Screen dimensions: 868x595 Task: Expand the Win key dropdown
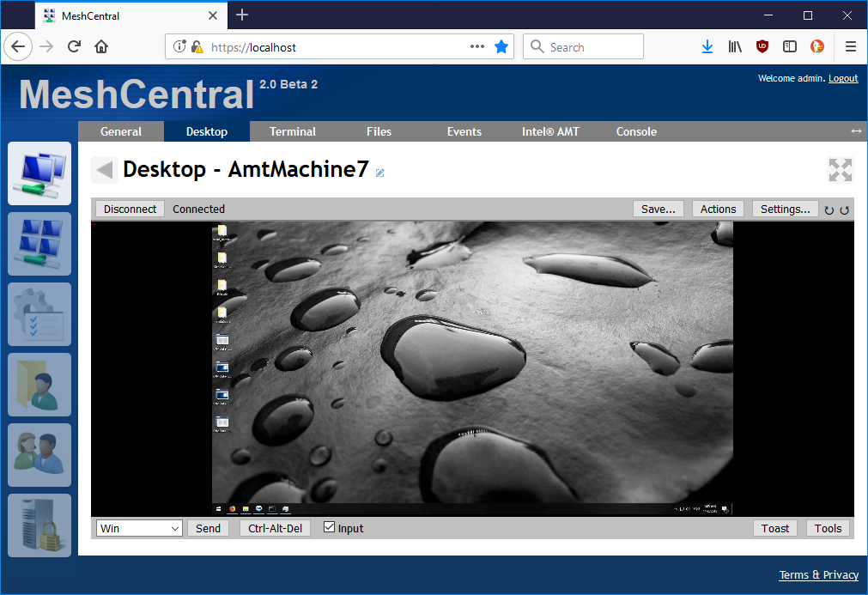tap(139, 528)
